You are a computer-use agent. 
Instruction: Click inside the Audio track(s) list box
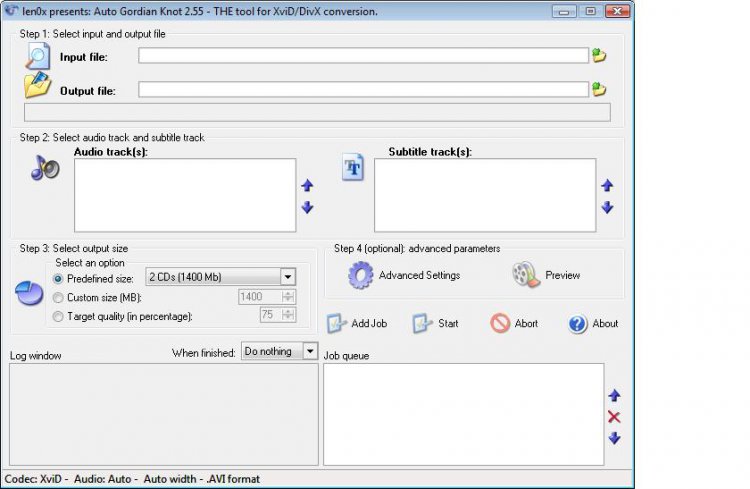coord(185,195)
